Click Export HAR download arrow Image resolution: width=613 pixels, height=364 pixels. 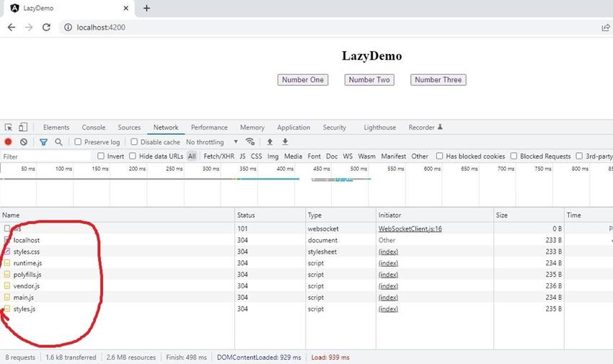point(285,142)
